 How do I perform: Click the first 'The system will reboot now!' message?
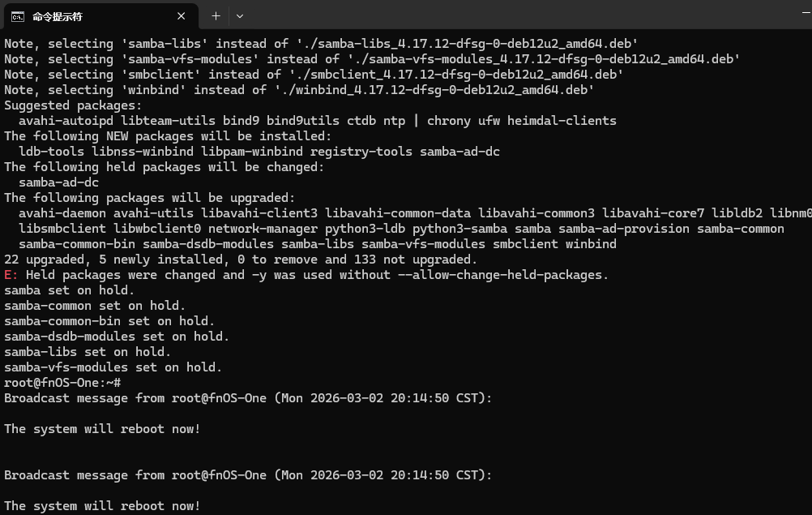pyautogui.click(x=102, y=428)
